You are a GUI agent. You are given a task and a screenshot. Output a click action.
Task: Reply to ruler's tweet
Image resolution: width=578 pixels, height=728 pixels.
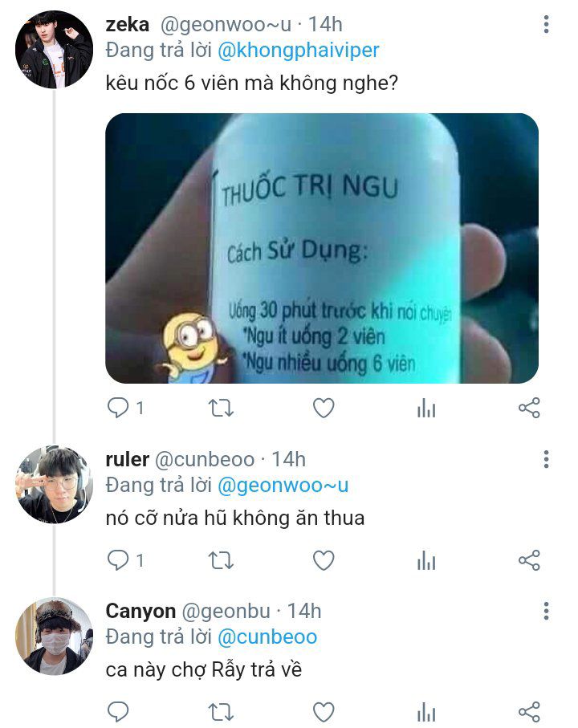pyautogui.click(x=118, y=560)
